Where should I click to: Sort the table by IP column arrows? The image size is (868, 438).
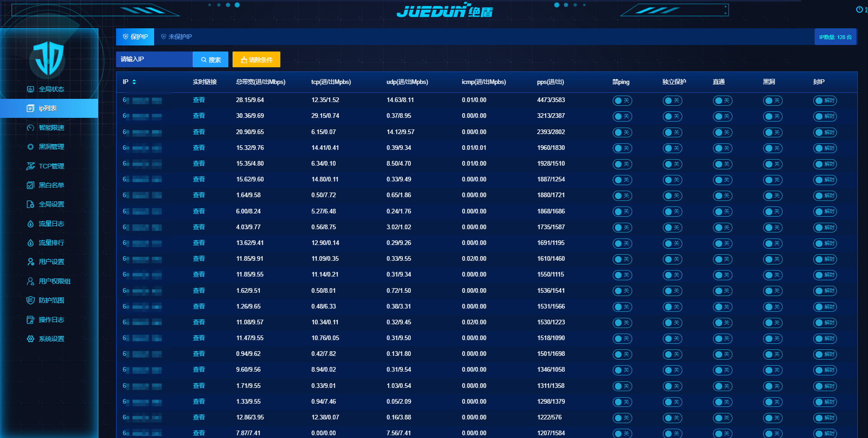pos(134,82)
